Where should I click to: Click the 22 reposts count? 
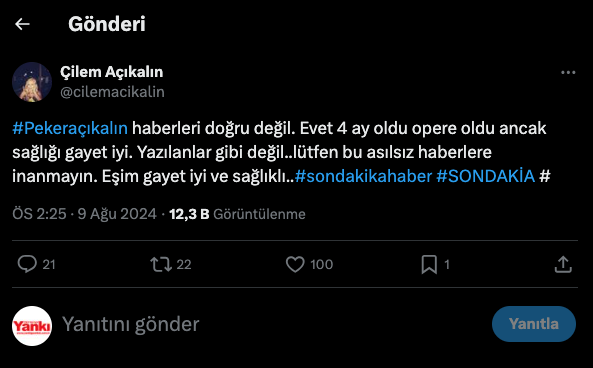(x=184, y=264)
